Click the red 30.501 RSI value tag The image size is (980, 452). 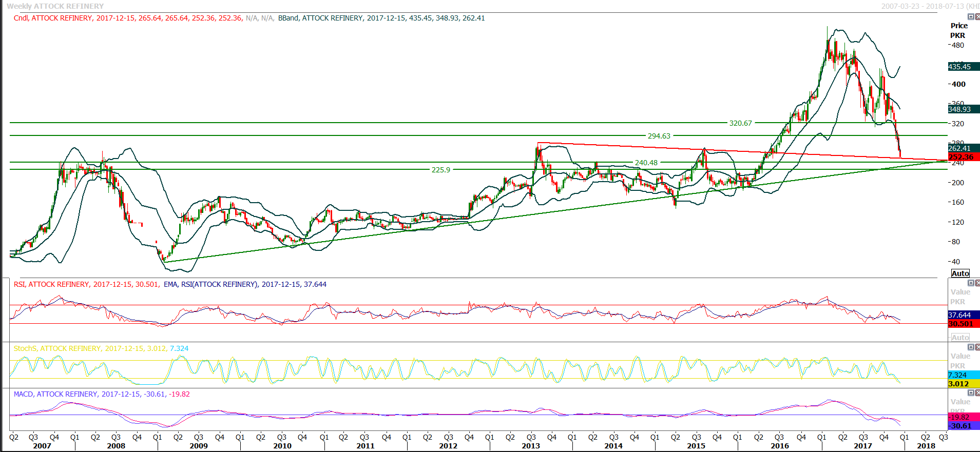[963, 324]
